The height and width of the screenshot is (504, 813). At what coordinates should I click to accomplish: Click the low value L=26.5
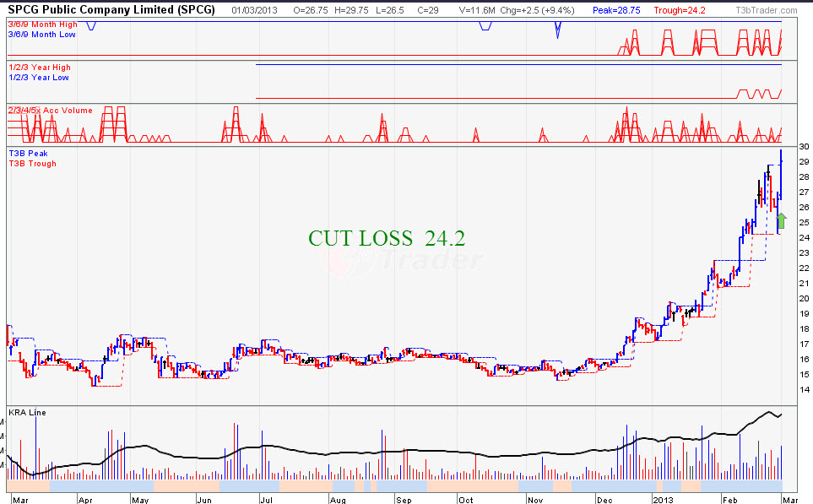pyautogui.click(x=389, y=10)
